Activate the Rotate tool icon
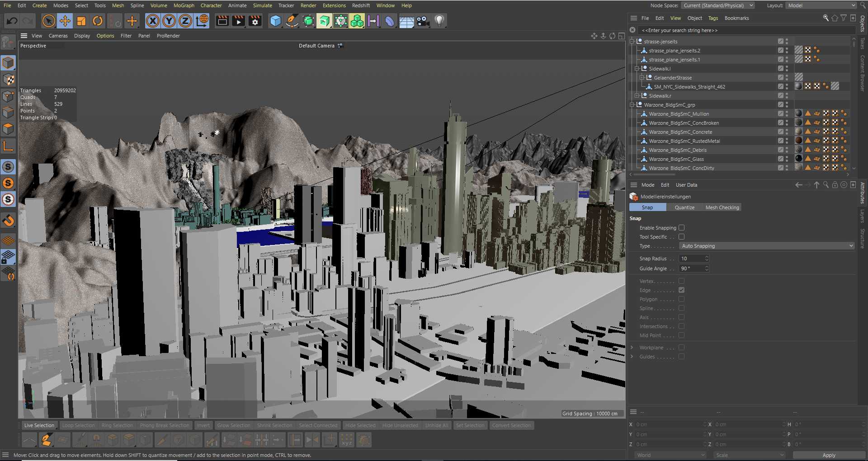This screenshot has width=868, height=461. pos(98,21)
